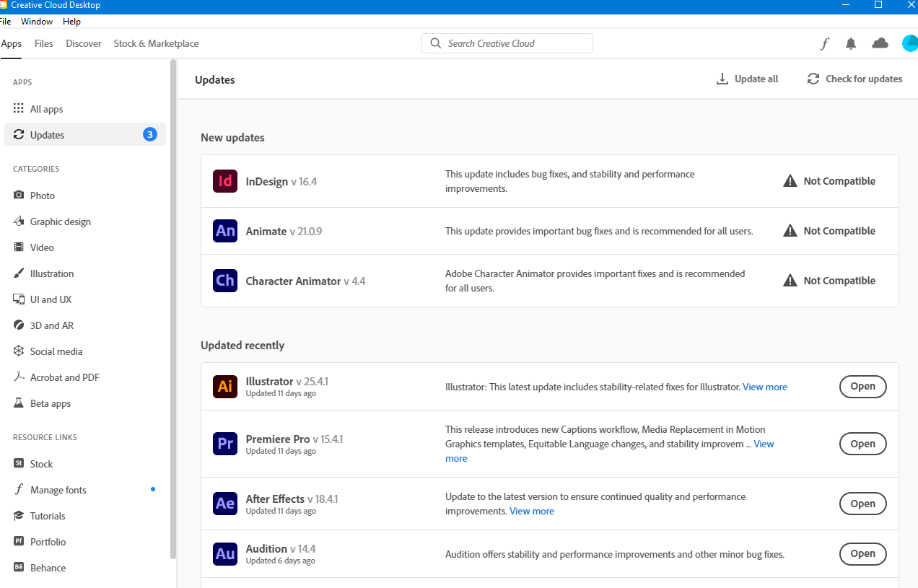Click the Premiere Pro app icon
This screenshot has height=588, width=918.
pos(224,443)
